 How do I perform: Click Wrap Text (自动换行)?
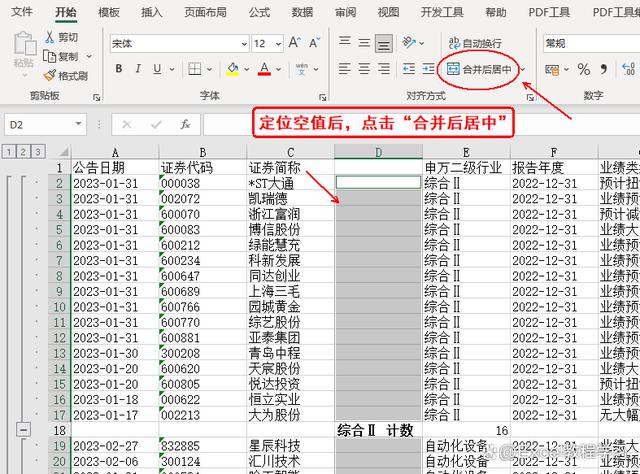[475, 43]
